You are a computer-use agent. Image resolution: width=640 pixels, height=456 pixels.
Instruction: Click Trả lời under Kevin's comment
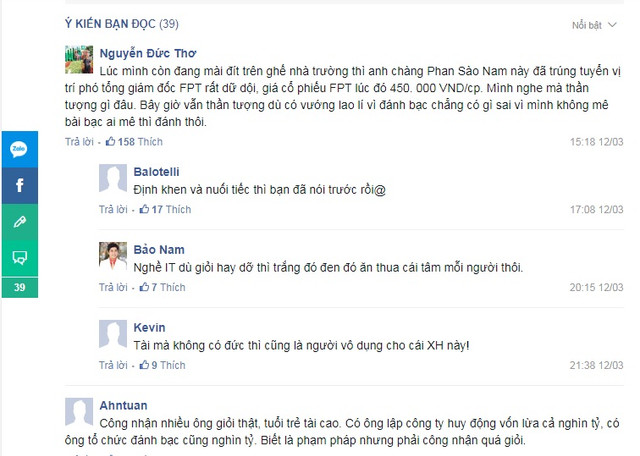point(113,365)
